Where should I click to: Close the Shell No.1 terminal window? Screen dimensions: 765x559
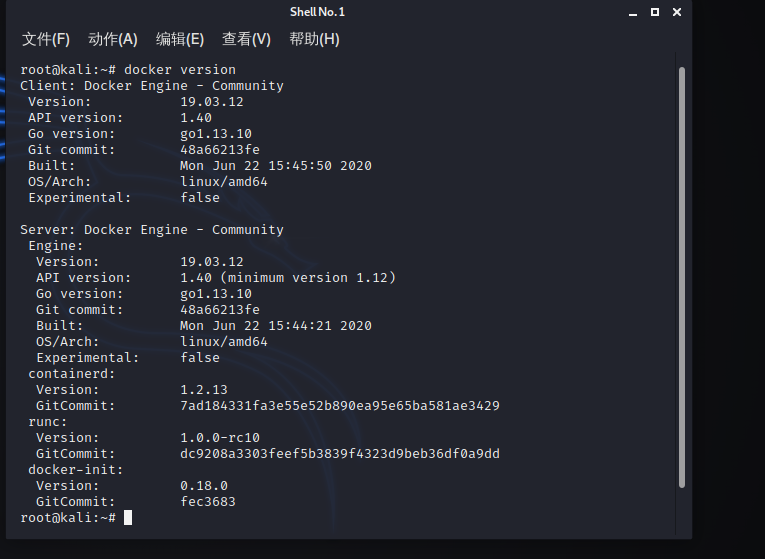[678, 12]
